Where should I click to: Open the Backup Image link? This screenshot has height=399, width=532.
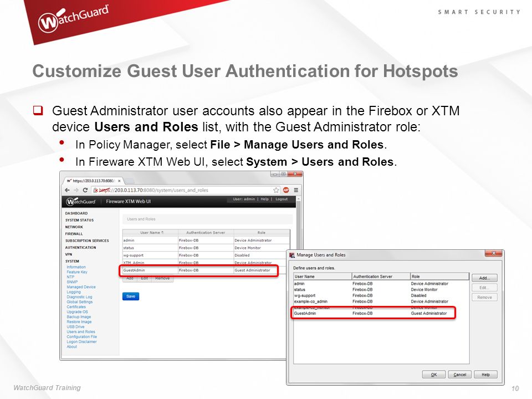(79, 317)
